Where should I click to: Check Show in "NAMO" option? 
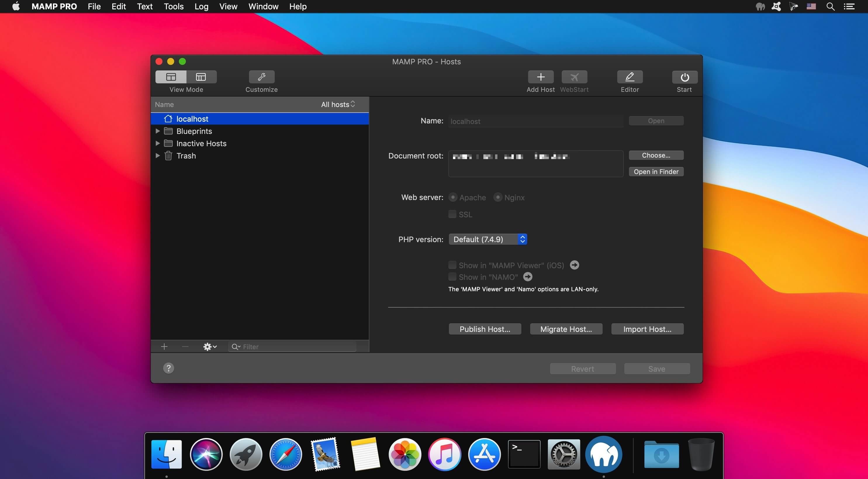(452, 277)
